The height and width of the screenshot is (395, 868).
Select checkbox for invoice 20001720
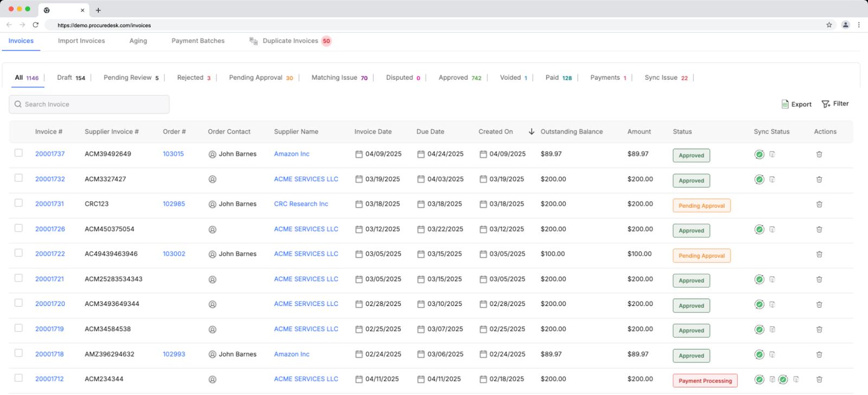18,303
